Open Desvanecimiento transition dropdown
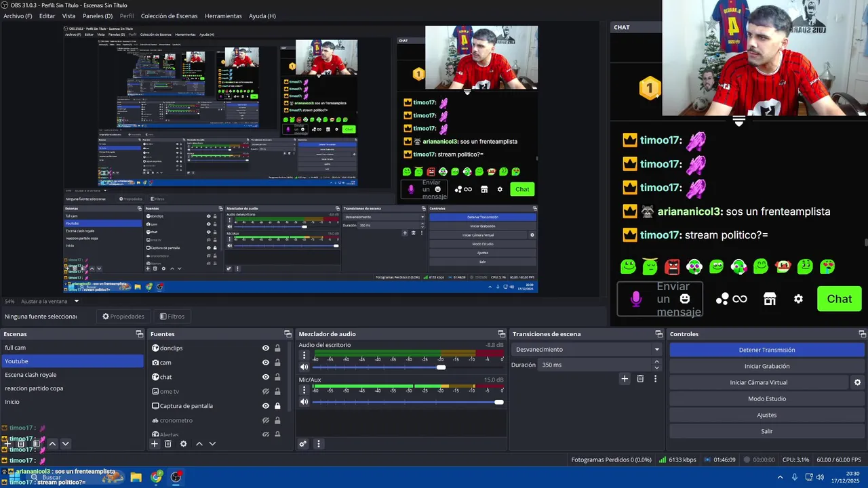Screen dimensions: 868x488 [587, 350]
